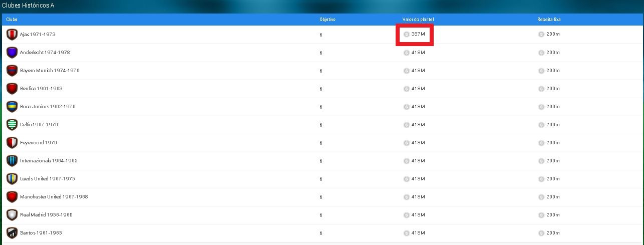Screen dimensions: 644x245
Task: Click the coin icon beside Boca Juniors fixed income
Action: coord(541,107)
